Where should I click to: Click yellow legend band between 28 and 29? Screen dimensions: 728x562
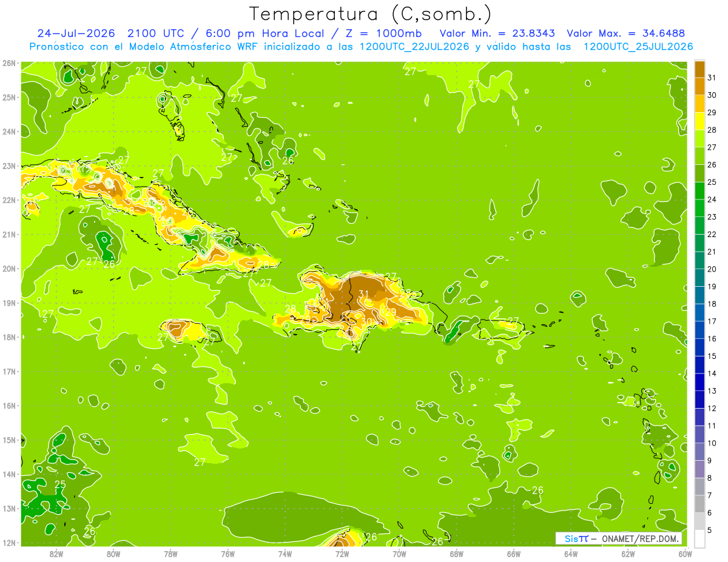pyautogui.click(x=699, y=121)
